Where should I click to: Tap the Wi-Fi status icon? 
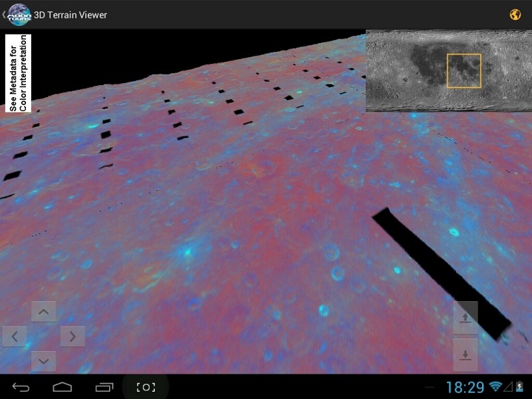tap(495, 387)
